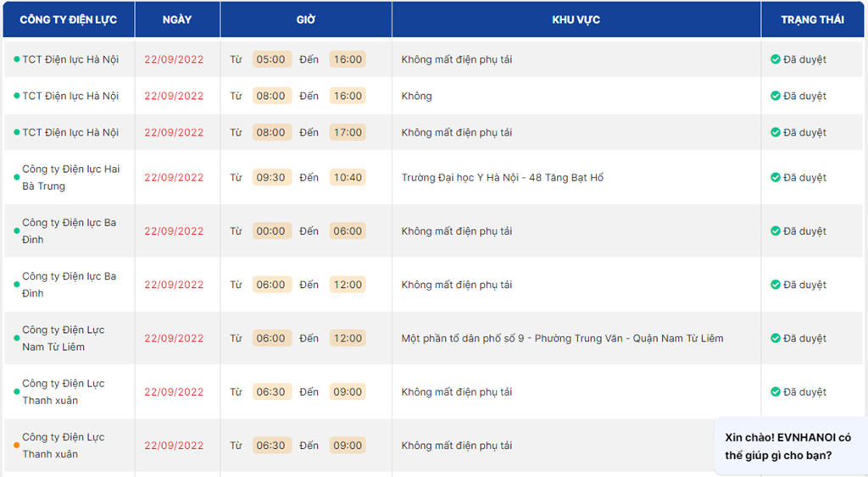Click 'Công ty Điện lực Hai Bà Trưng' cell
Screen dimensions: 868x477
pyautogui.click(x=71, y=178)
